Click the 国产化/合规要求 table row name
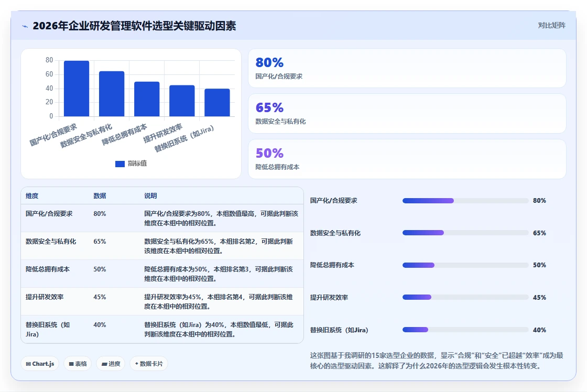Screen dimensions: 587x392 (49, 214)
